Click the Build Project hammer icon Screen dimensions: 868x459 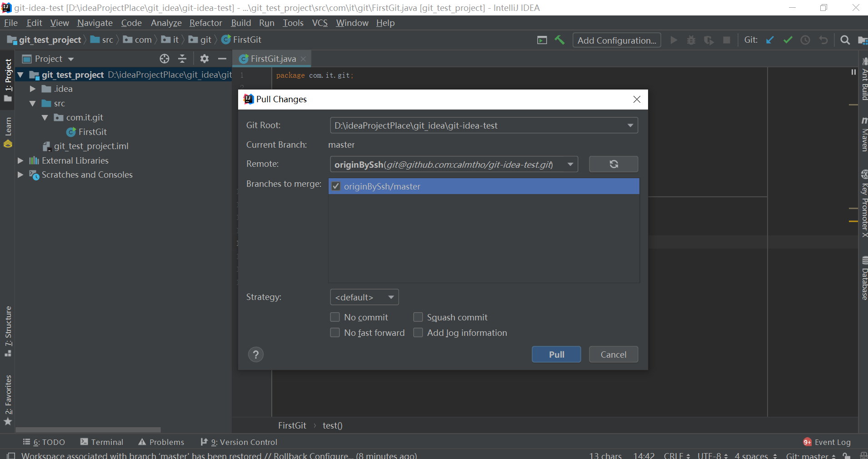point(560,40)
